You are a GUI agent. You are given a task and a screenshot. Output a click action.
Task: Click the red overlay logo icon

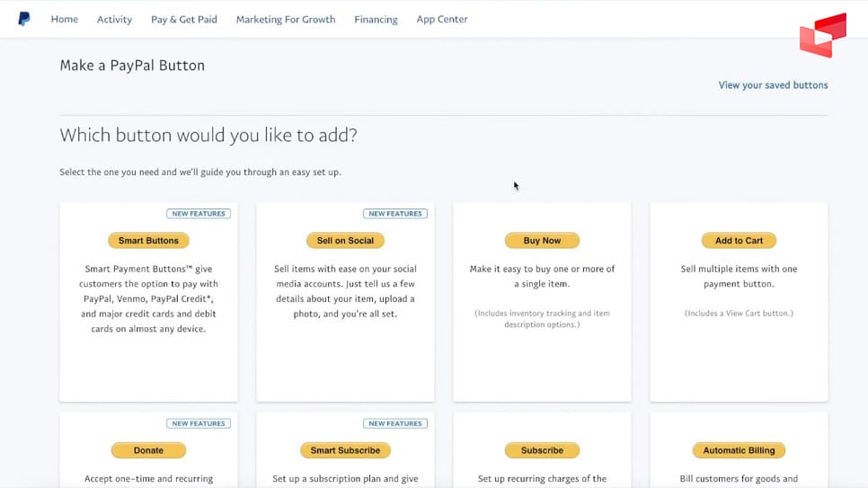[x=823, y=35]
